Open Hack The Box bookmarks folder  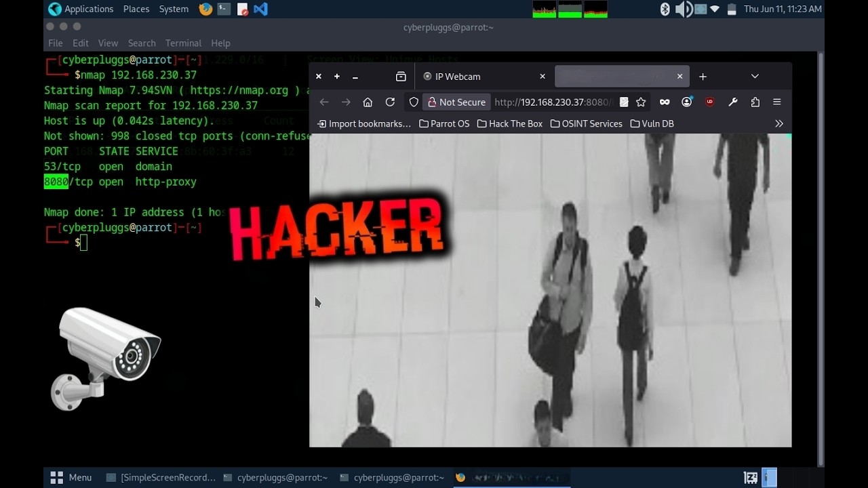(x=510, y=123)
